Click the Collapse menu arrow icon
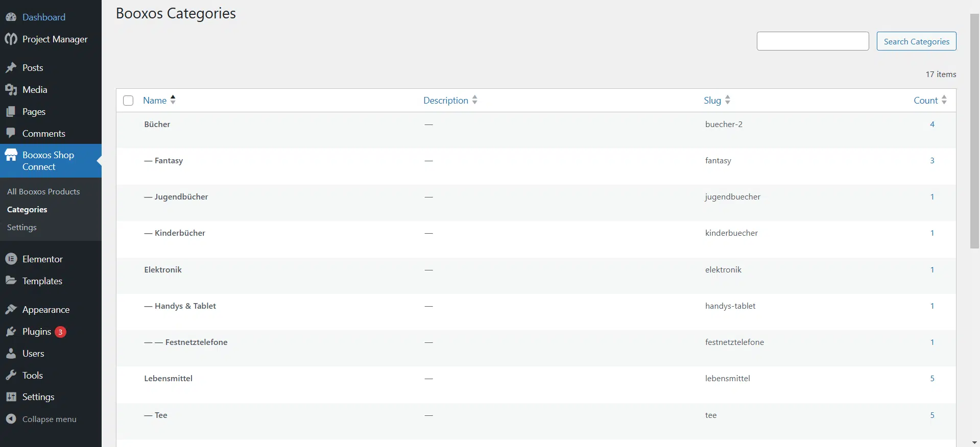 (11, 419)
